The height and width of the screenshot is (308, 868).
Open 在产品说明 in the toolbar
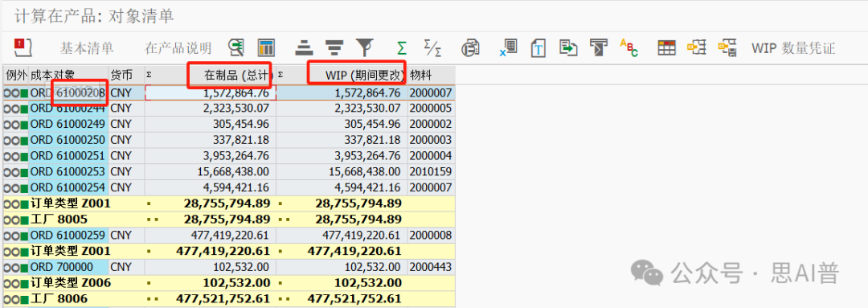click(x=178, y=48)
